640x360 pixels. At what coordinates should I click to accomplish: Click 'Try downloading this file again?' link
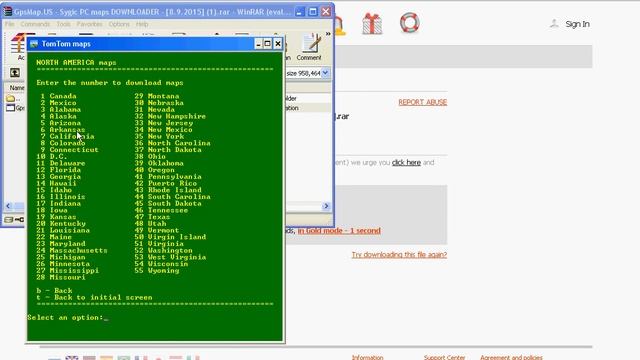point(399,255)
